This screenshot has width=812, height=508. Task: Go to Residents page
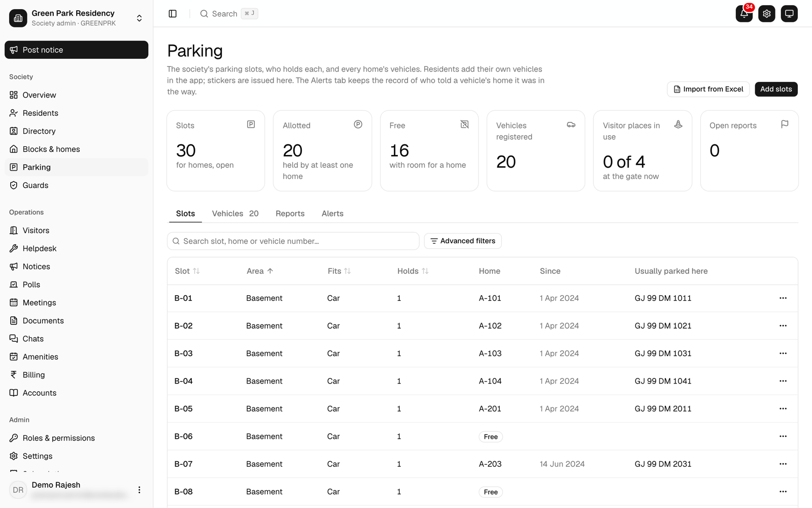click(76, 113)
